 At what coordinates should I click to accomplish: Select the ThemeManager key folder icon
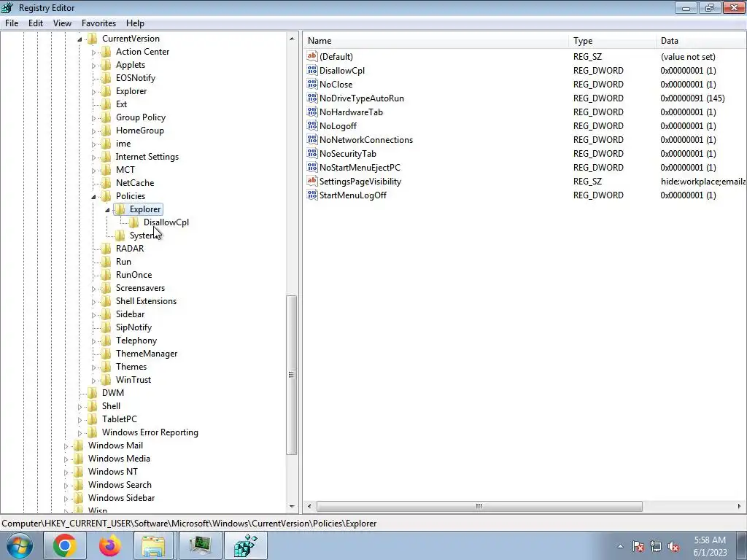pyautogui.click(x=107, y=354)
